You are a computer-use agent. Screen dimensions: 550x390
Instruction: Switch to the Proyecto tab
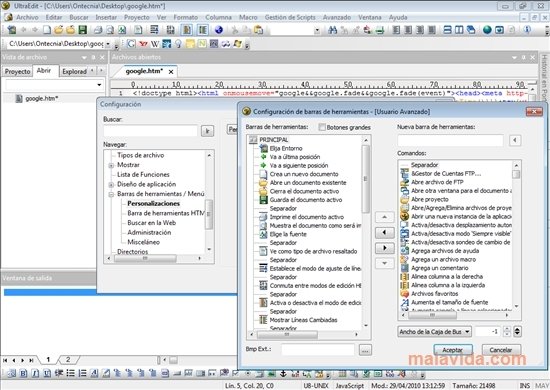pos(17,71)
